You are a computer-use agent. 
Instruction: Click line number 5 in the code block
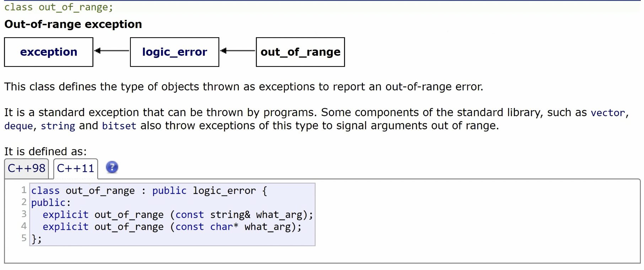pyautogui.click(x=24, y=238)
